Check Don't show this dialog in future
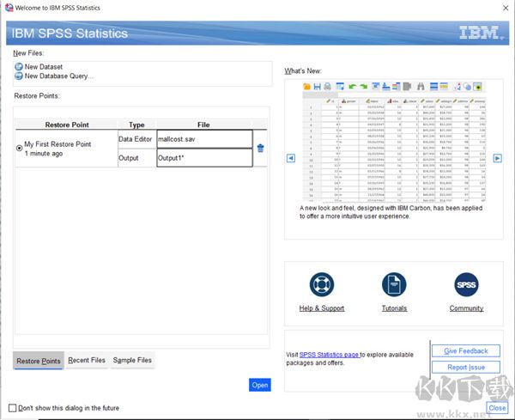Image resolution: width=515 pixels, height=420 pixels. pyautogui.click(x=12, y=408)
